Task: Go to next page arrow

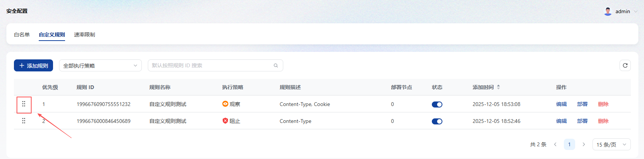Action: 583,144
